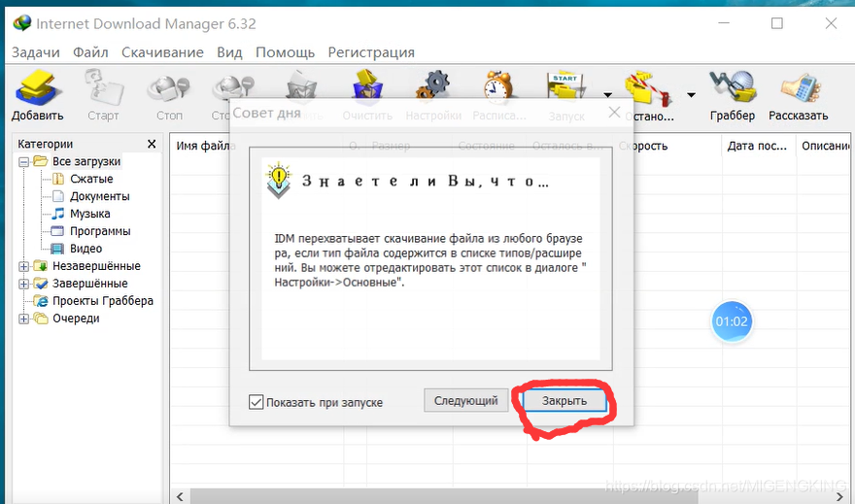Click the Стоп toolbar icon

coord(169,87)
